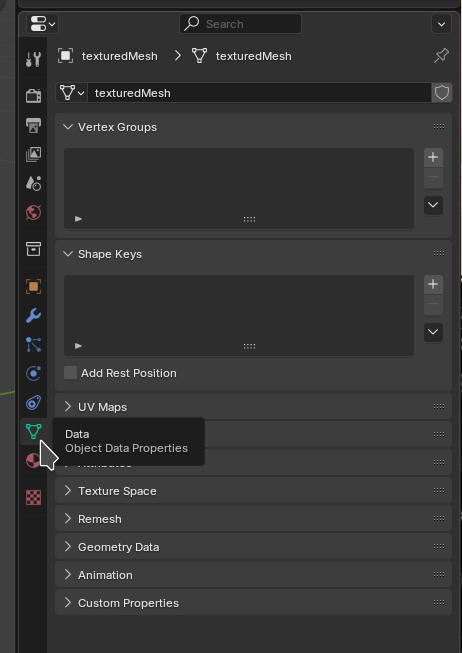Enable the Add Rest Position checkbox

pyautogui.click(x=70, y=373)
